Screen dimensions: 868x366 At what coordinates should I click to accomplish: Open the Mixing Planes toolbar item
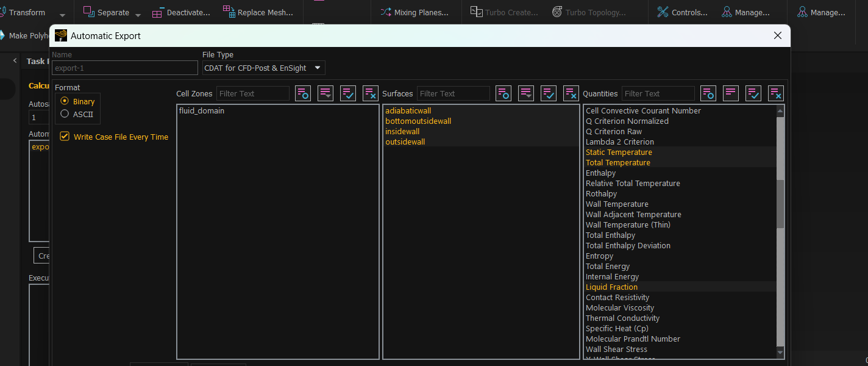pos(414,12)
